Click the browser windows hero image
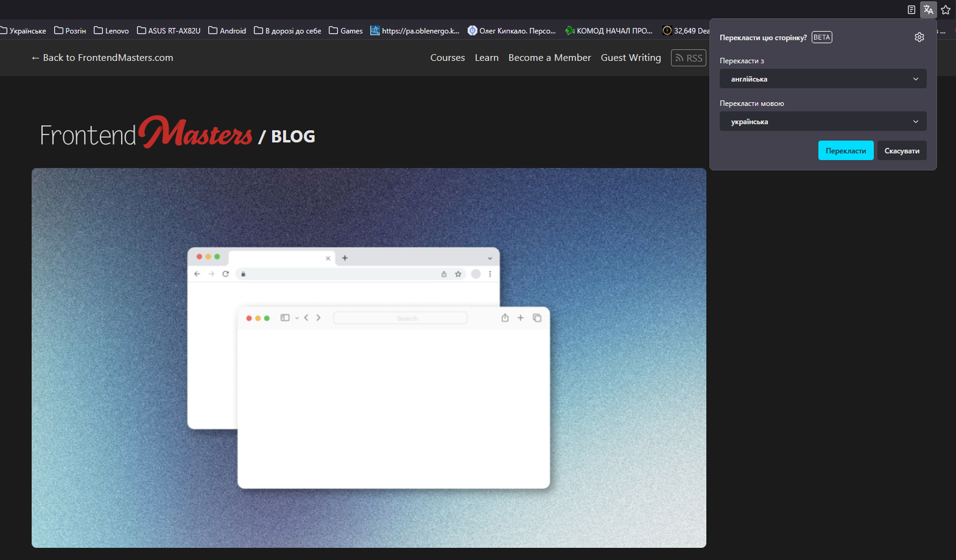 point(369,358)
